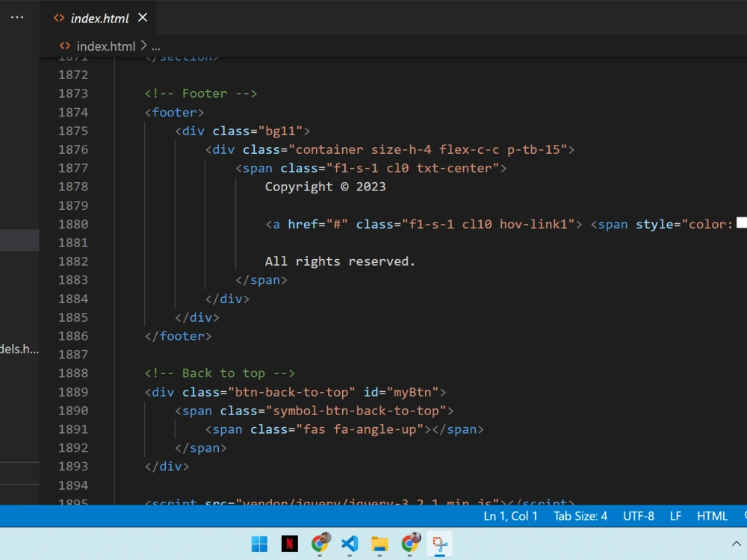Screen dimensions: 747x560
Task: Click the closing footer tag
Action: point(179,336)
